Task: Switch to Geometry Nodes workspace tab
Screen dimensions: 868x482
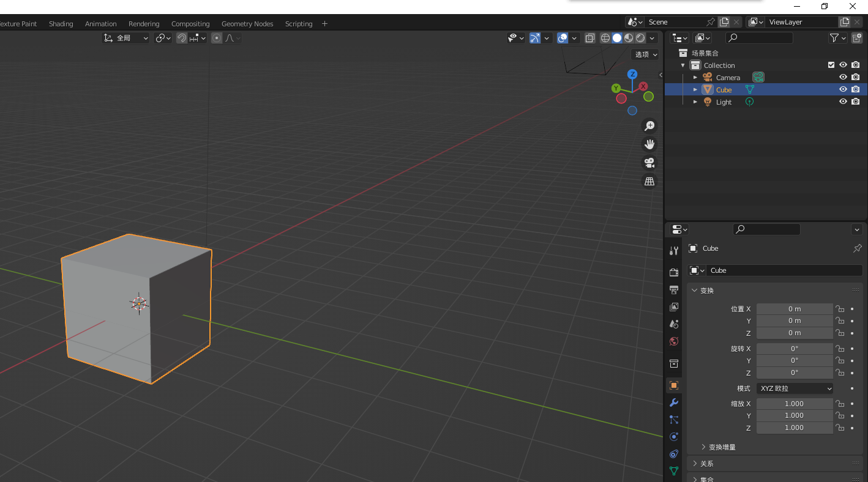Action: pyautogui.click(x=247, y=24)
